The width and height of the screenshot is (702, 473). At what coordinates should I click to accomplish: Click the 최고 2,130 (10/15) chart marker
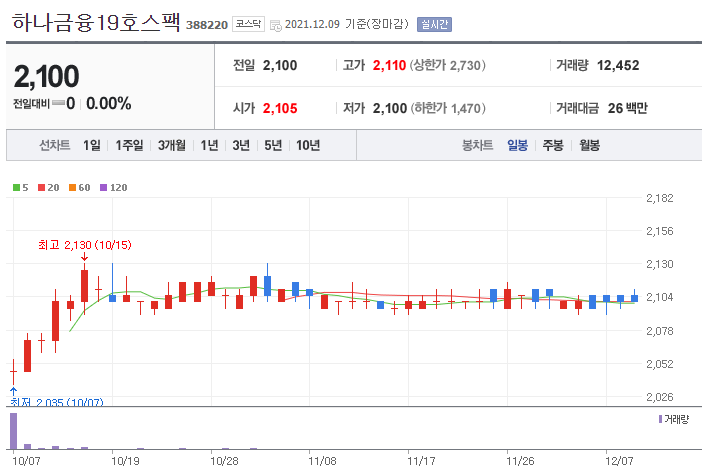(x=85, y=245)
